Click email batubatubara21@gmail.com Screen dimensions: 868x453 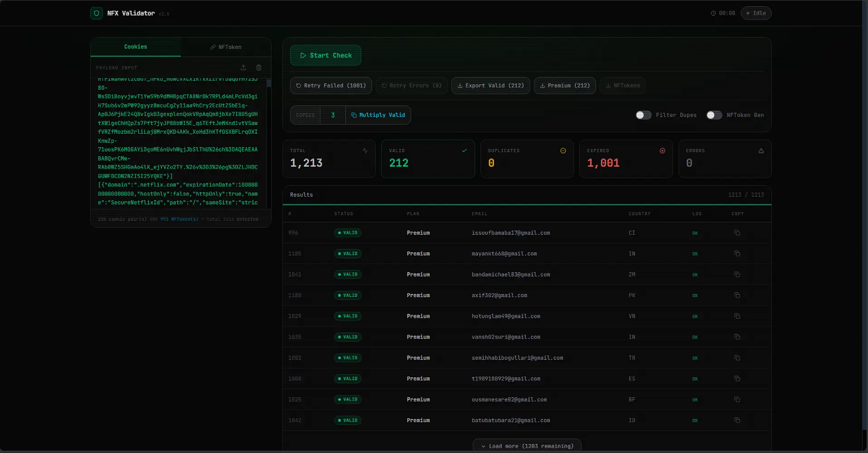[511, 420]
